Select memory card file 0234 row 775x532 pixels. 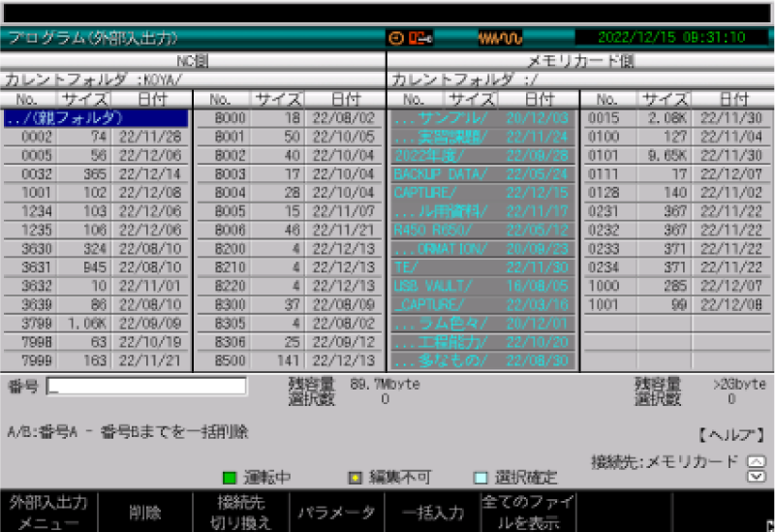pos(676,267)
